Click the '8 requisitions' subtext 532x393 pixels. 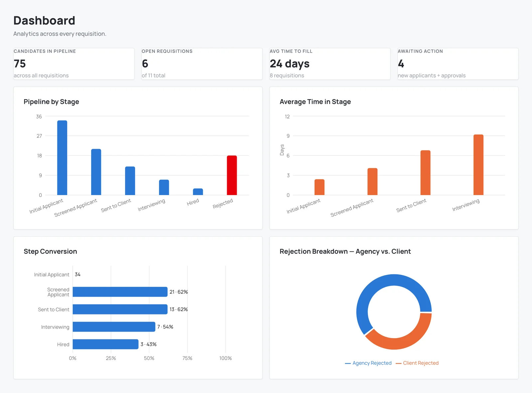click(287, 76)
